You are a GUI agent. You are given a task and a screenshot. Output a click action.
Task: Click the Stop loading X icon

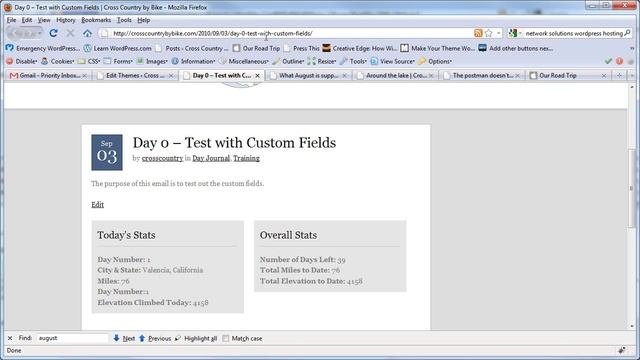70,33
